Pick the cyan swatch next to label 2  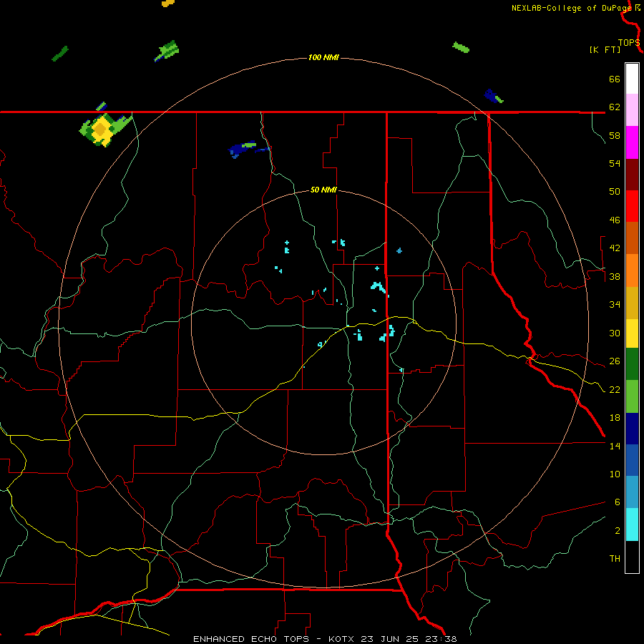tap(632, 525)
